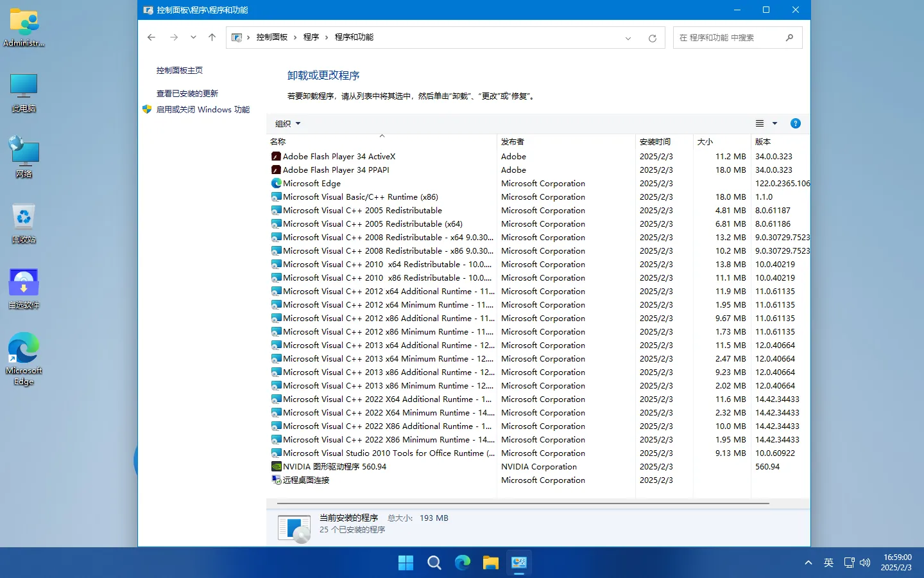The height and width of the screenshot is (578, 924).
Task: Refresh the address bar with the refresh icon
Action: (653, 38)
